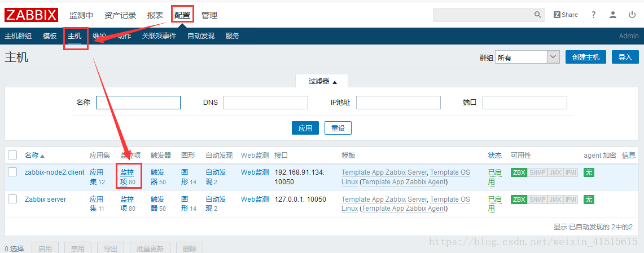644x253 pixels.
Task: Open the 群组 dropdown showing 所有
Action: point(527,57)
